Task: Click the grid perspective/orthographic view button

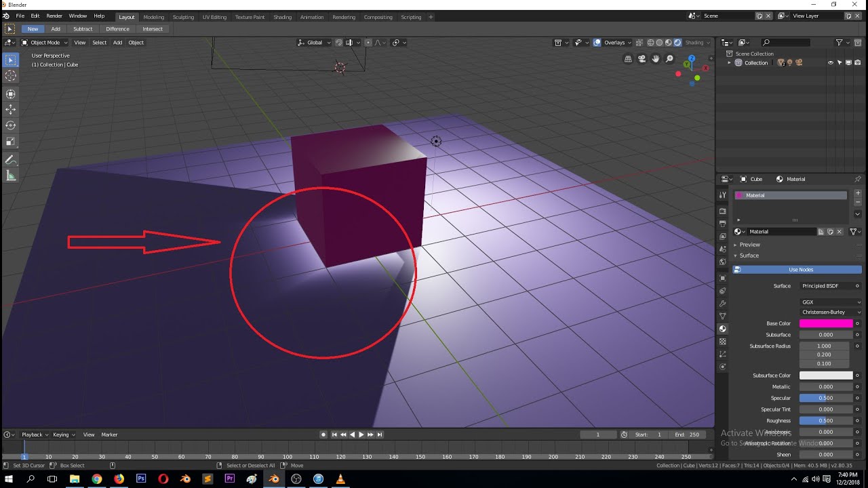Action: [628, 59]
